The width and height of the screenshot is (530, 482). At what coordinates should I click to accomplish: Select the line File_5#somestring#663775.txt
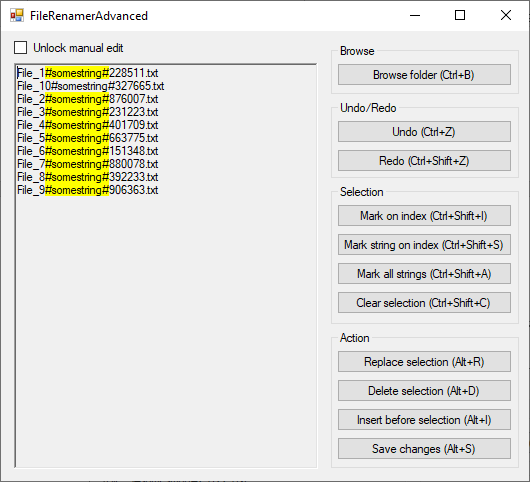[88, 138]
